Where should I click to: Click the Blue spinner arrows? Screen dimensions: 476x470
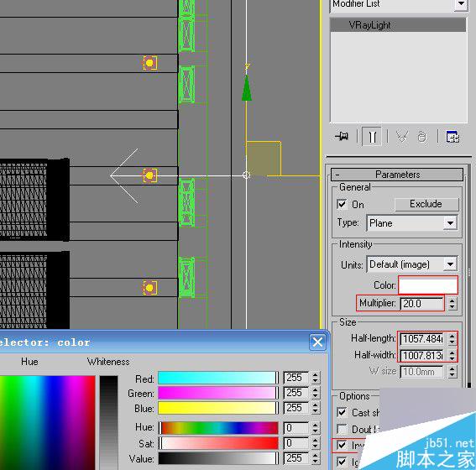[316, 408]
